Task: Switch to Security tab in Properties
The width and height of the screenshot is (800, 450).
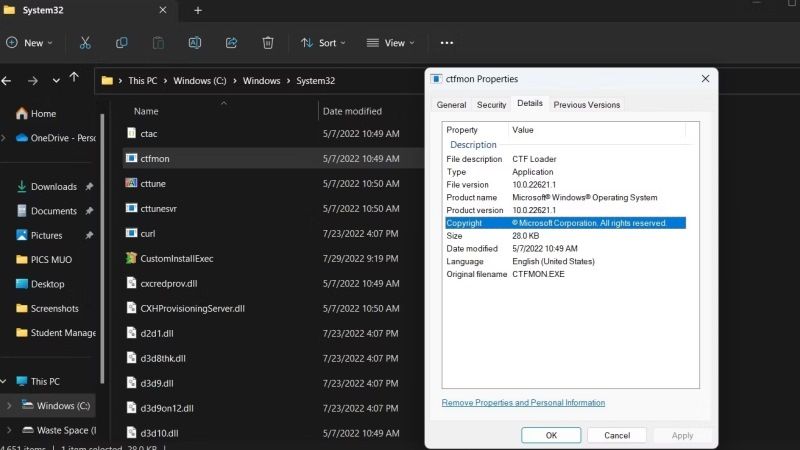Action: coord(491,105)
